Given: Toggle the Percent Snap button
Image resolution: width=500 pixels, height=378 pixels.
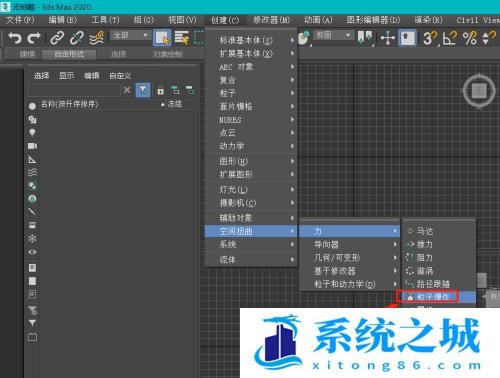Looking at the screenshot, I should (x=469, y=38).
